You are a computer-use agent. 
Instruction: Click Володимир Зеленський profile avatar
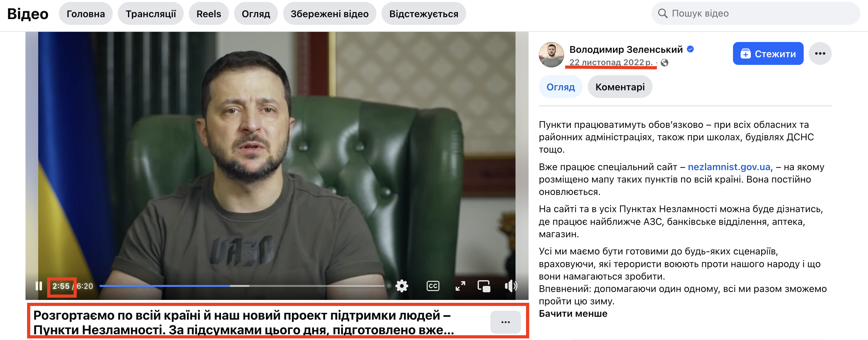pyautogui.click(x=551, y=54)
